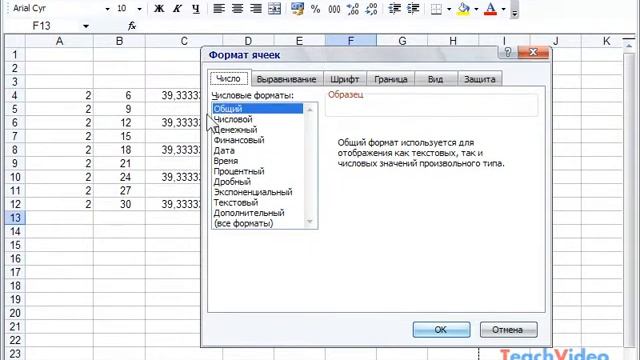Click format list scroll up arrow
Image resolution: width=640 pixels, height=360 pixels.
point(310,109)
